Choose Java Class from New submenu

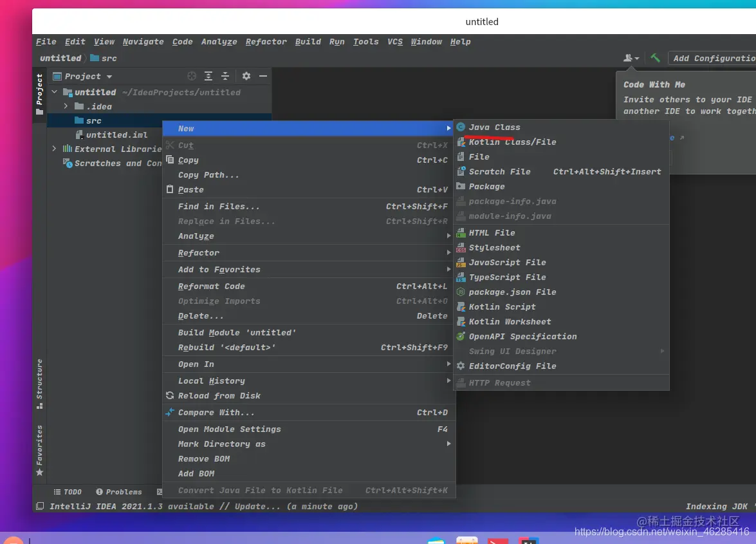click(x=561, y=127)
